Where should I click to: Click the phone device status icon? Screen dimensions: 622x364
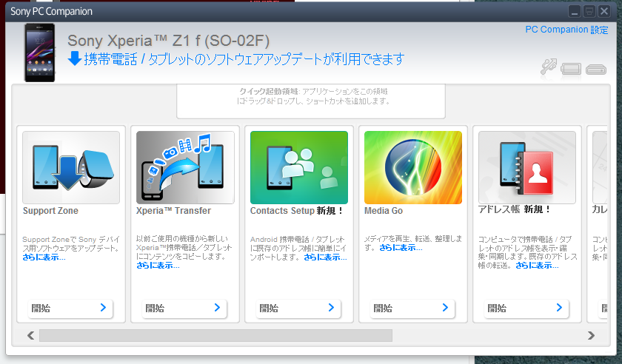tap(571, 69)
